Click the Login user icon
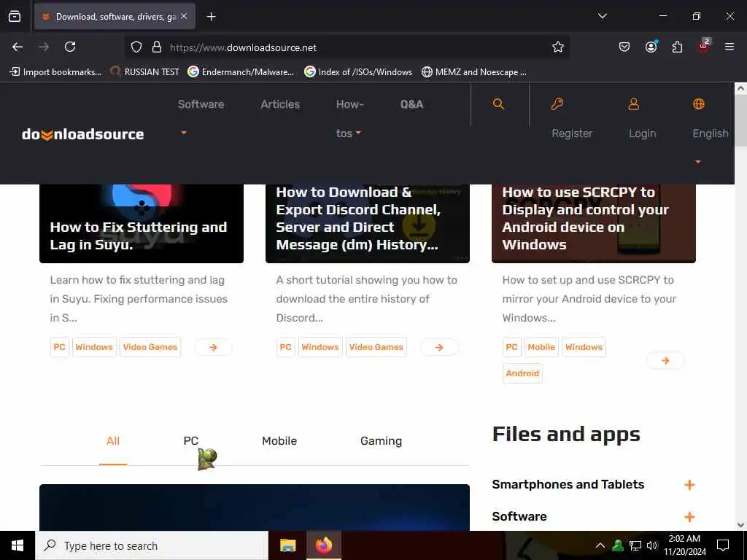This screenshot has height=560, width=747. point(634,104)
